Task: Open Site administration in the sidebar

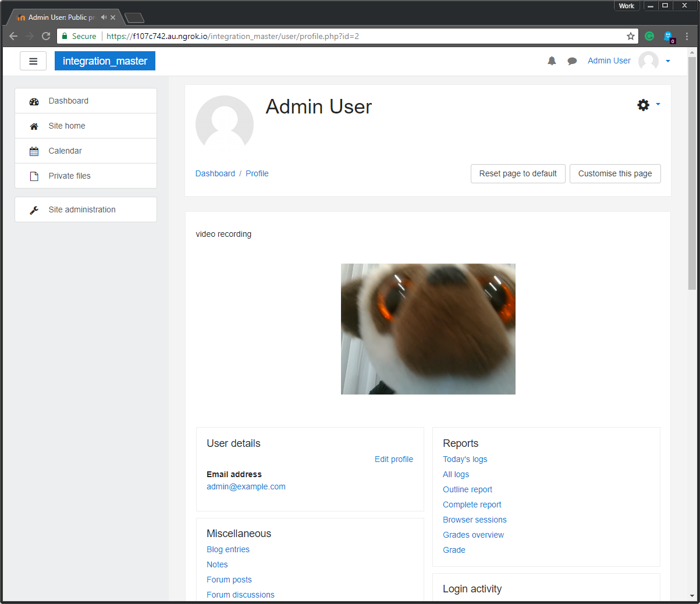Action: [x=86, y=209]
